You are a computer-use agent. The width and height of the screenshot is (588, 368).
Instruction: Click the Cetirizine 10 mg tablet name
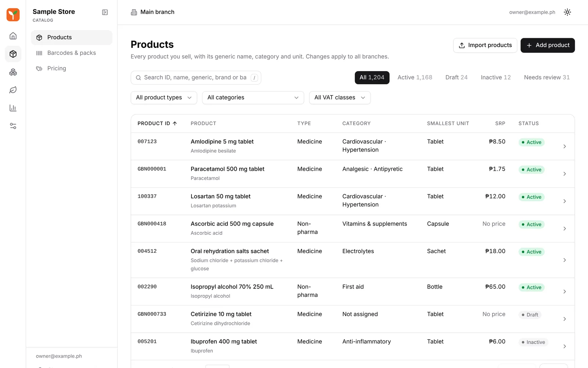(221, 314)
